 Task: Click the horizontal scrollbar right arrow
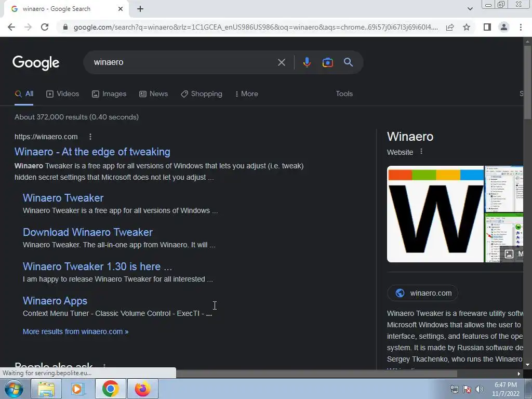coord(519,374)
